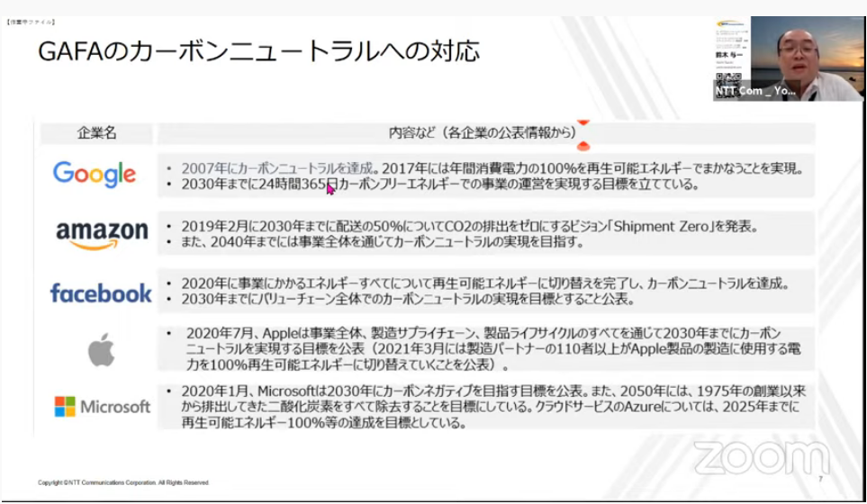Click the slide page number 7
Image resolution: width=867 pixels, height=504 pixels.
click(820, 479)
